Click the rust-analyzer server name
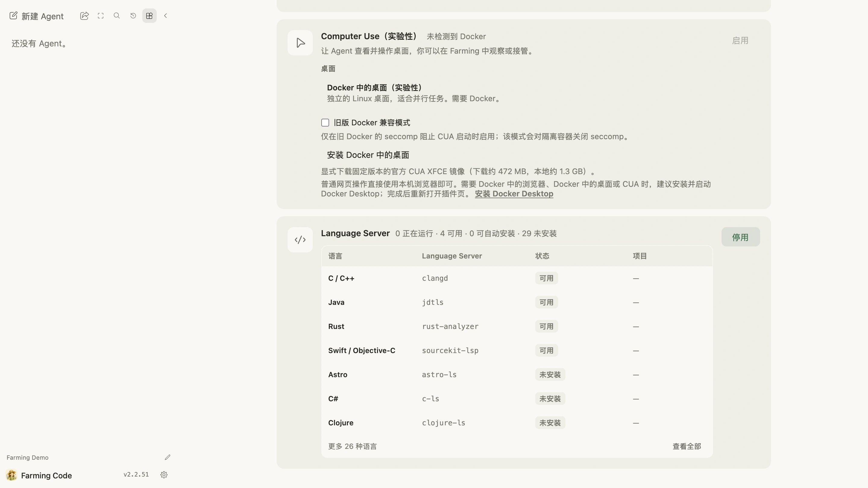This screenshot has width=868, height=488. pos(450,326)
